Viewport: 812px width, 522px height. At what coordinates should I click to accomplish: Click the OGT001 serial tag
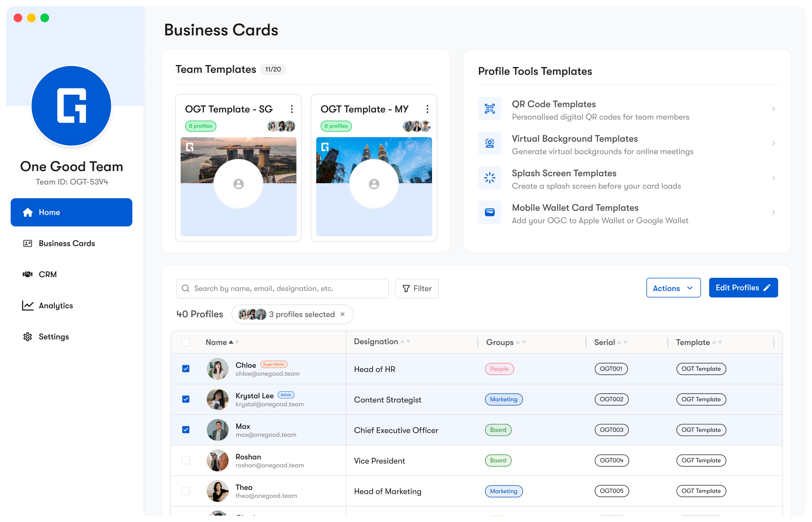611,369
